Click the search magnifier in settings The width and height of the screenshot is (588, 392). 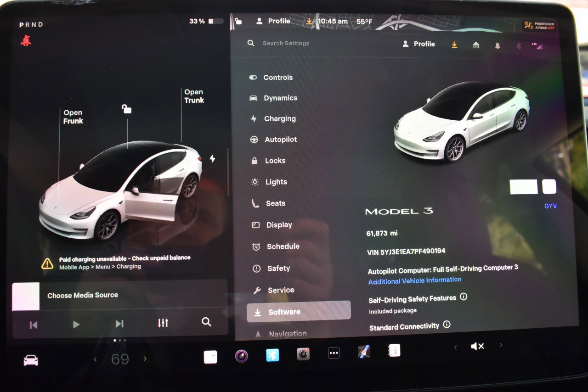(x=251, y=43)
